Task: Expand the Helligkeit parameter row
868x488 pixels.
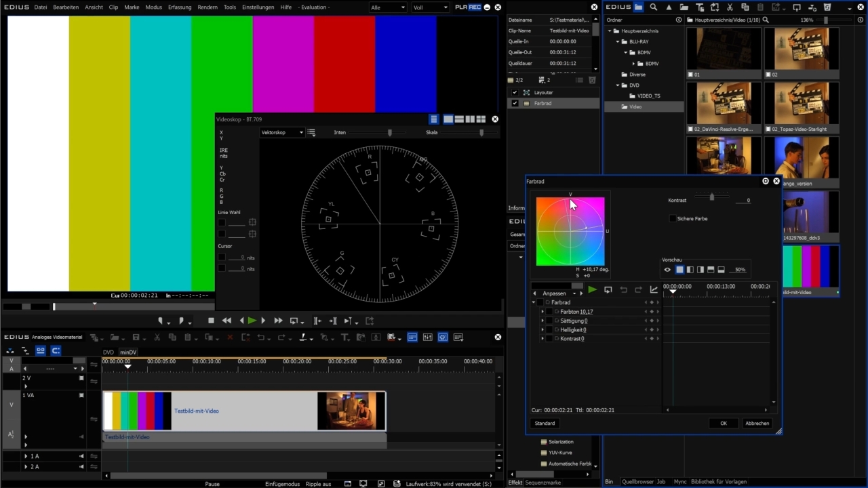Action: click(542, 330)
